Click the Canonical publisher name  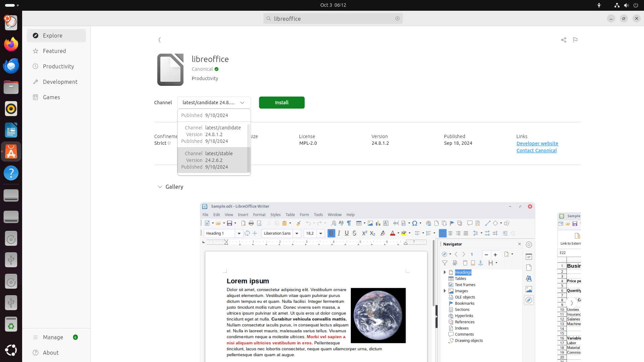coord(202,69)
